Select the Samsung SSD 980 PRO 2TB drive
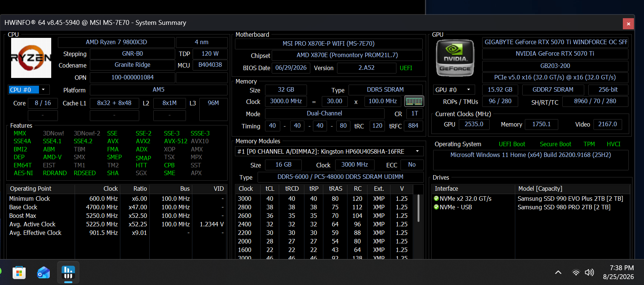644x285 pixels. click(x=564, y=207)
